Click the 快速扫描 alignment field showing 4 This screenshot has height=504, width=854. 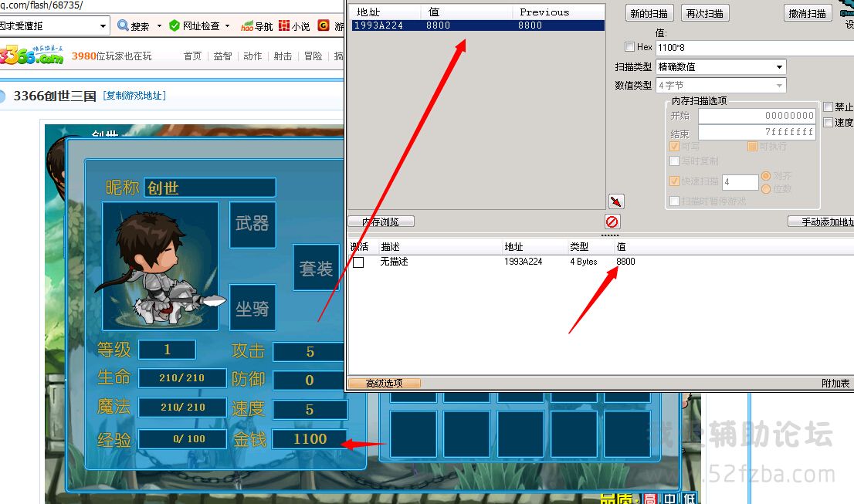[740, 182]
